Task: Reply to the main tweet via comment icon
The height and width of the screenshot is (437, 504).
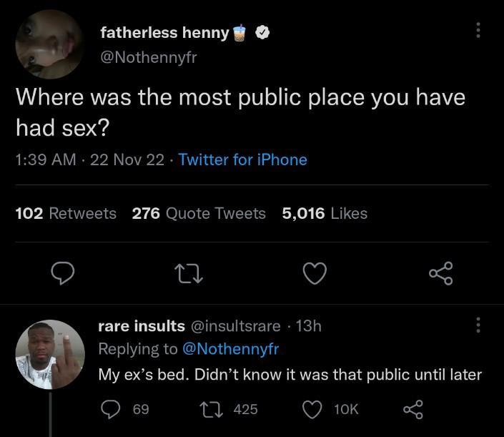Action: pos(64,272)
